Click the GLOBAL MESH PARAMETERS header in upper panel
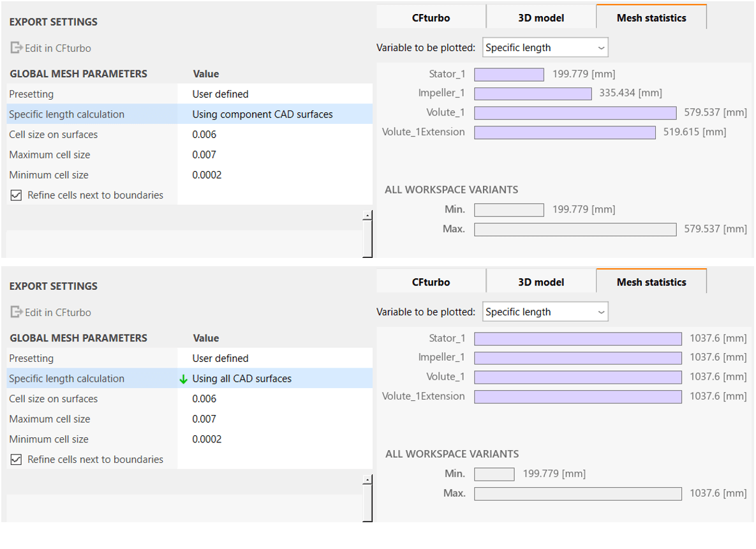Screen dimensions: 756x549 point(78,74)
